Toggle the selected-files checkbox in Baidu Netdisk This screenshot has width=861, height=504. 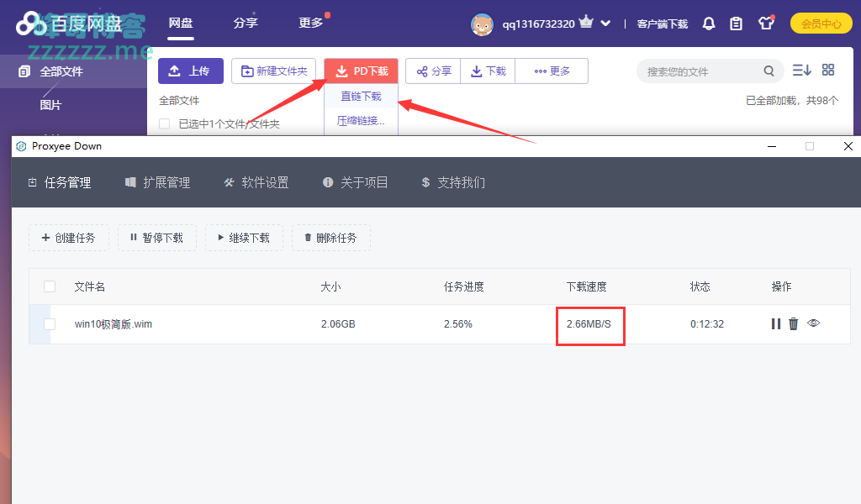click(x=165, y=124)
